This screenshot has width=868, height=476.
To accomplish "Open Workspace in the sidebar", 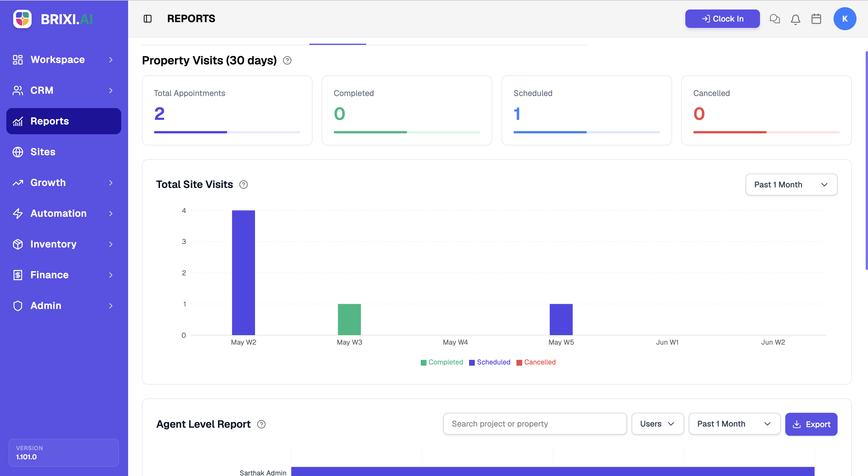I will pyautogui.click(x=64, y=60).
